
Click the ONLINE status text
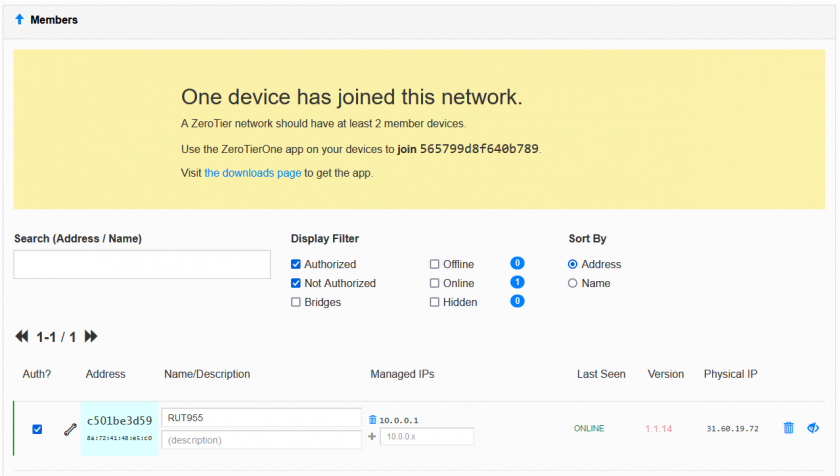(589, 428)
